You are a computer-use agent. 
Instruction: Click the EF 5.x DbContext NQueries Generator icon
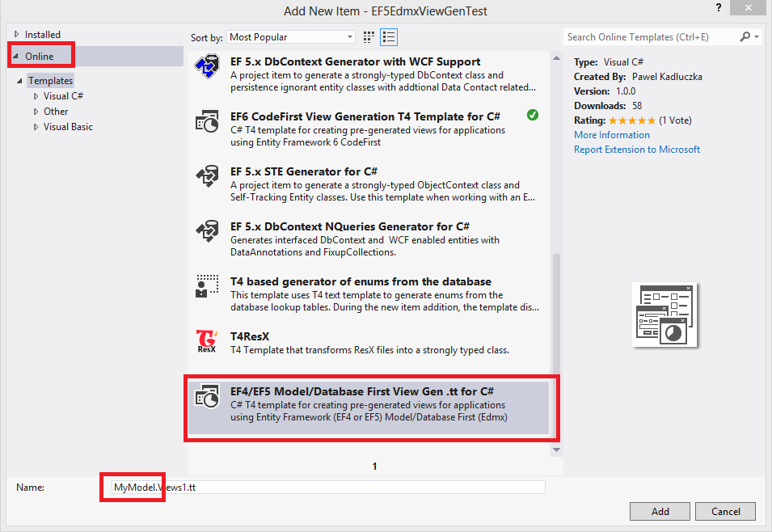208,232
